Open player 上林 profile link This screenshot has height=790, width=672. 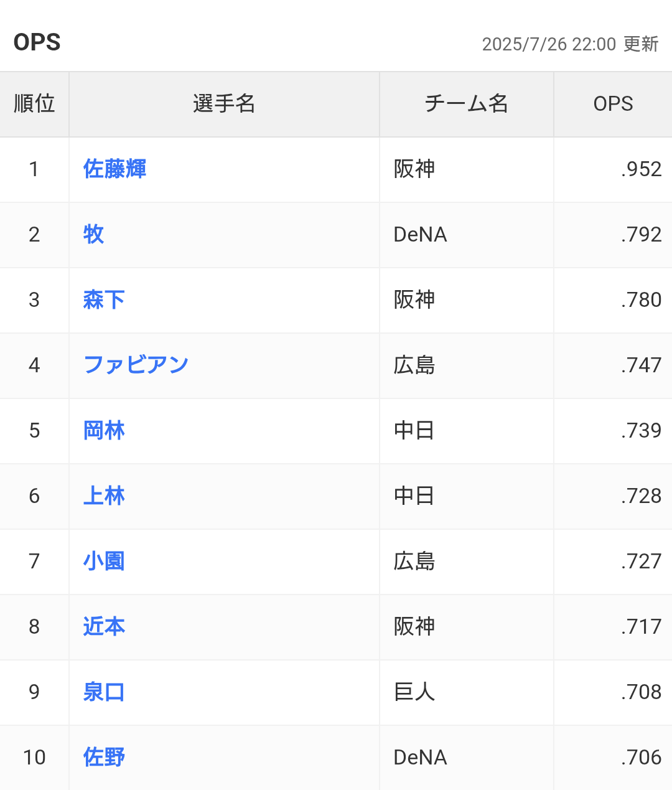coord(104,496)
